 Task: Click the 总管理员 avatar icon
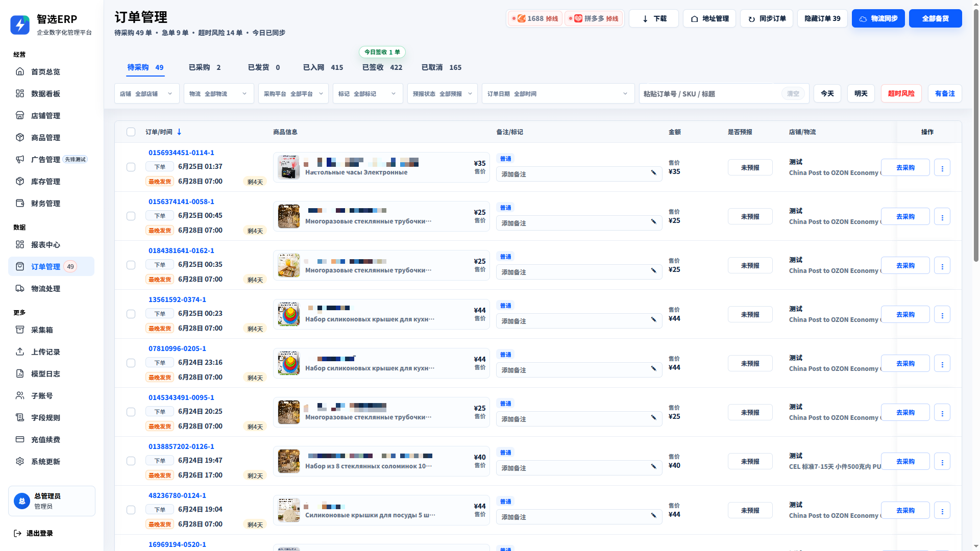(x=22, y=501)
